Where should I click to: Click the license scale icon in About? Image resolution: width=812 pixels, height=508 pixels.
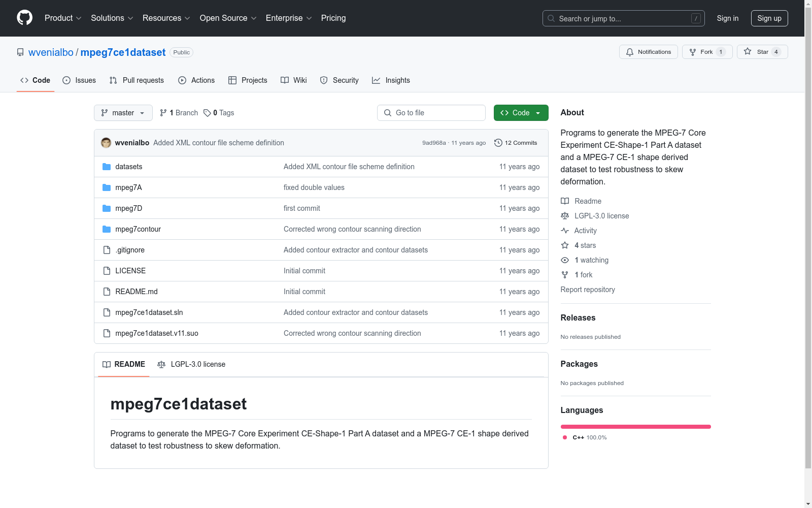565,216
